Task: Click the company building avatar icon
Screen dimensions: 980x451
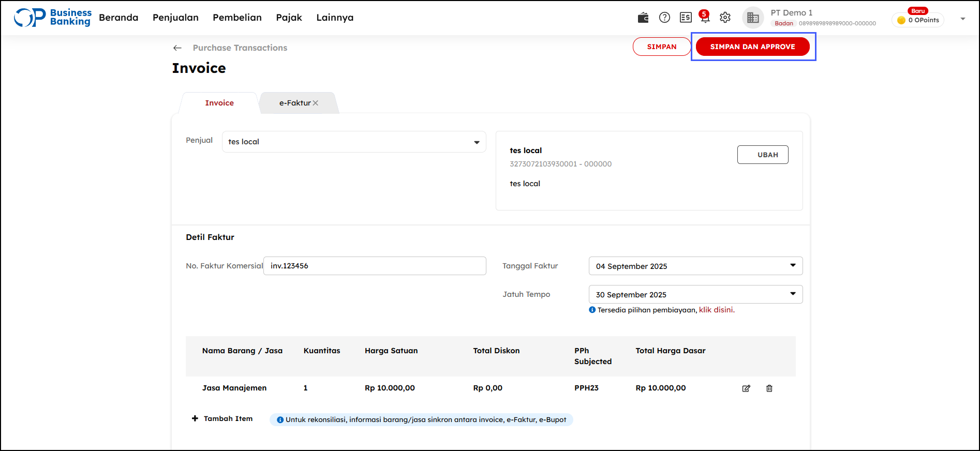Action: point(753,18)
